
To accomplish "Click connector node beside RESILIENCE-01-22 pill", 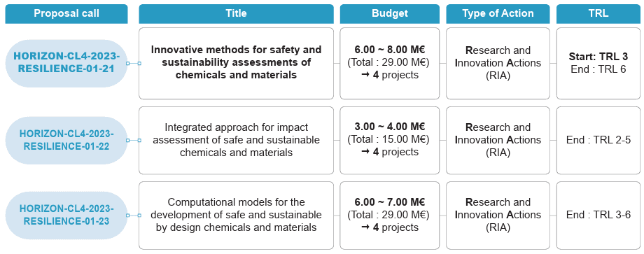I will (x=127, y=140).
